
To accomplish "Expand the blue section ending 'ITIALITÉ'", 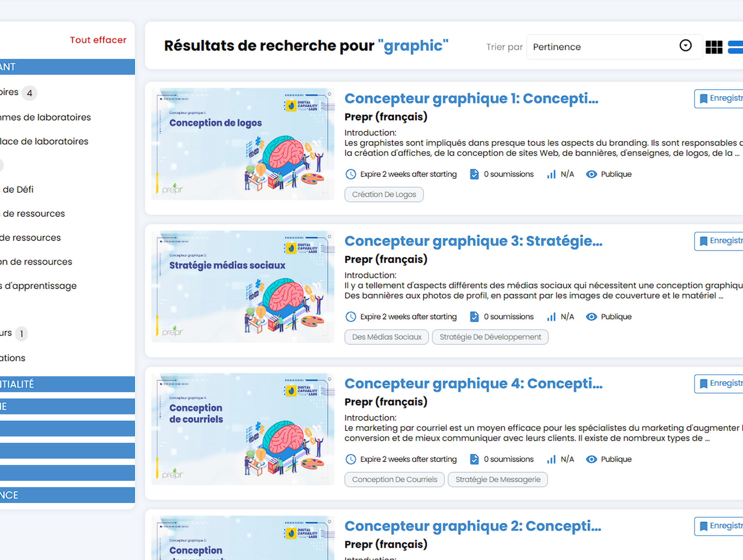I will [67, 384].
